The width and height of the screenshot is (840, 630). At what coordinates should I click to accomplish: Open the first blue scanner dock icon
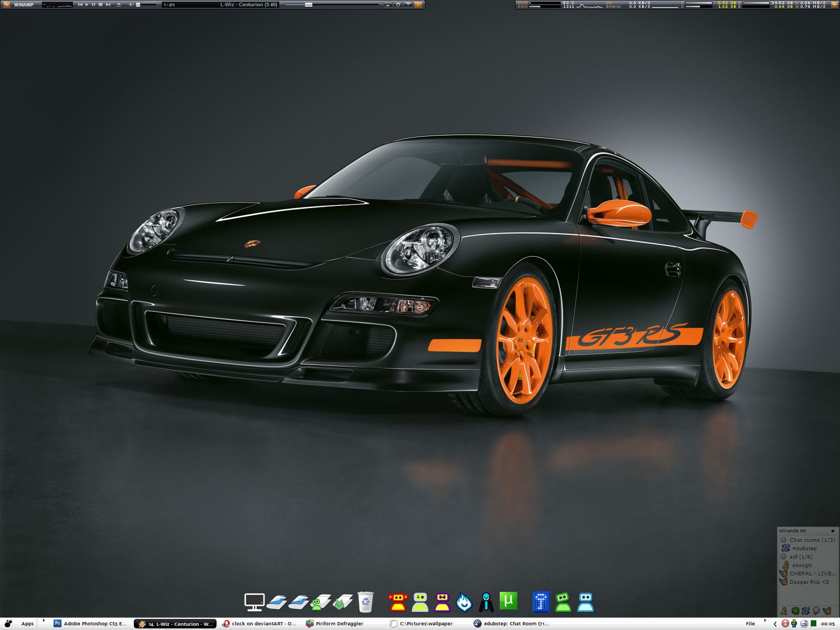tap(277, 602)
